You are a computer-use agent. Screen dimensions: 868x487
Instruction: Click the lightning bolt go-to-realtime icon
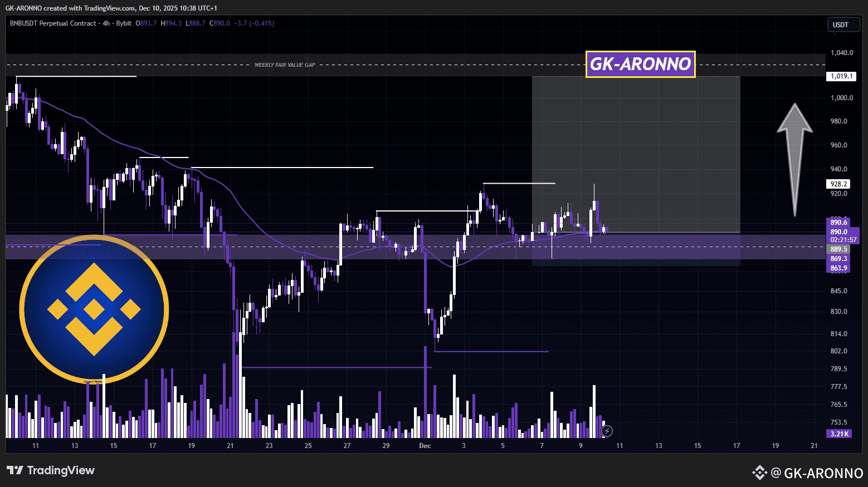607,431
